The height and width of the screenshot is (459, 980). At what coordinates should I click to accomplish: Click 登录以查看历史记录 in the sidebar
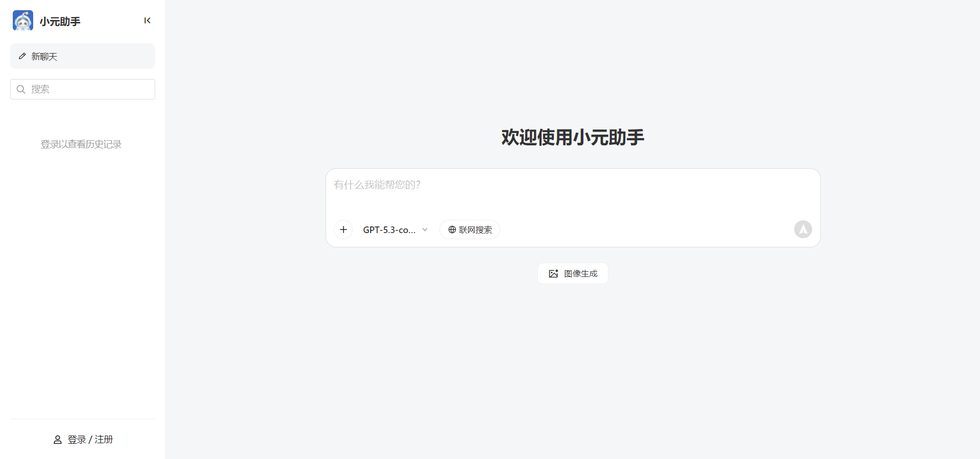(x=81, y=144)
